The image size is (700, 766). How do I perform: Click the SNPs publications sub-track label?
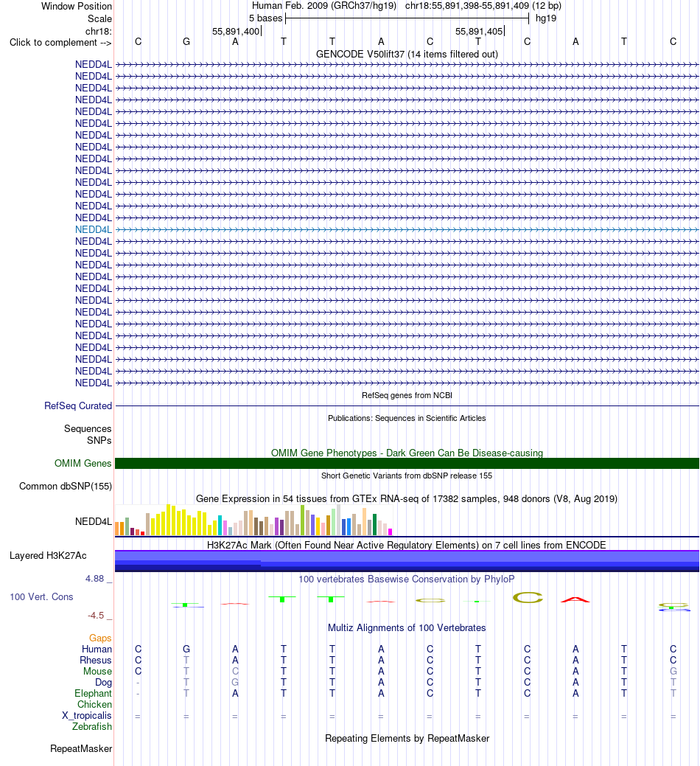pos(99,441)
